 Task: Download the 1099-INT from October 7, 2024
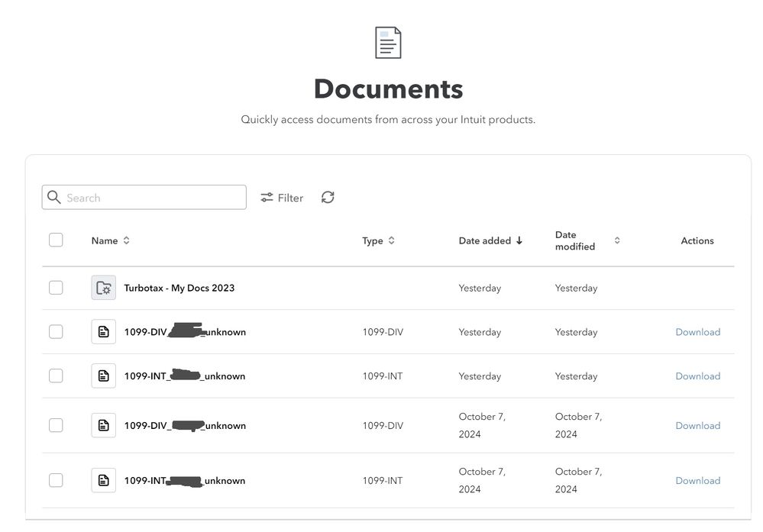698,480
